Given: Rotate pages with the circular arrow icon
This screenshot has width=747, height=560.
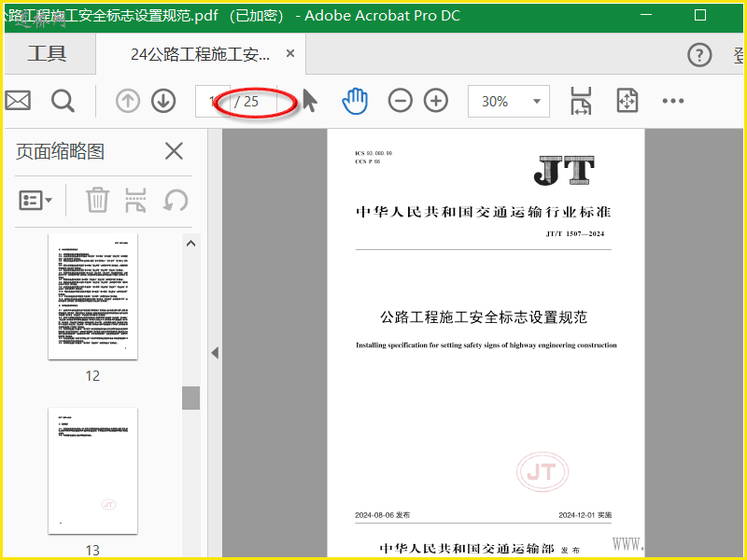Looking at the screenshot, I should click(176, 200).
